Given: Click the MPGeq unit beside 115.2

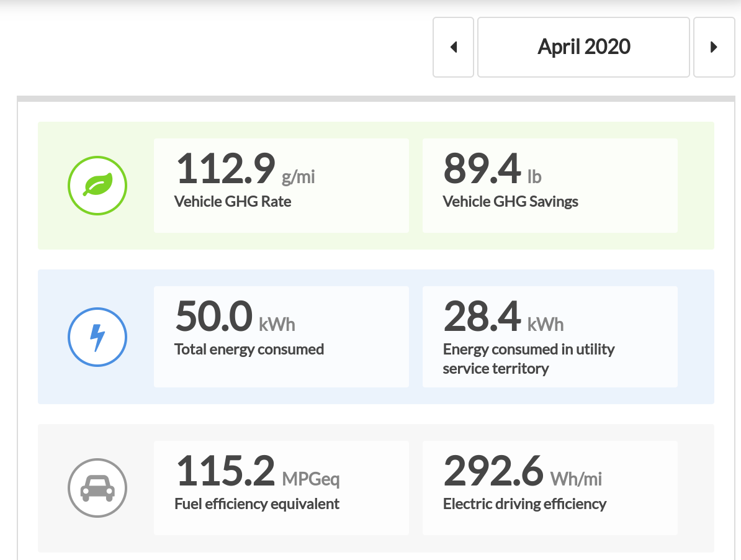Looking at the screenshot, I should pyautogui.click(x=311, y=479).
